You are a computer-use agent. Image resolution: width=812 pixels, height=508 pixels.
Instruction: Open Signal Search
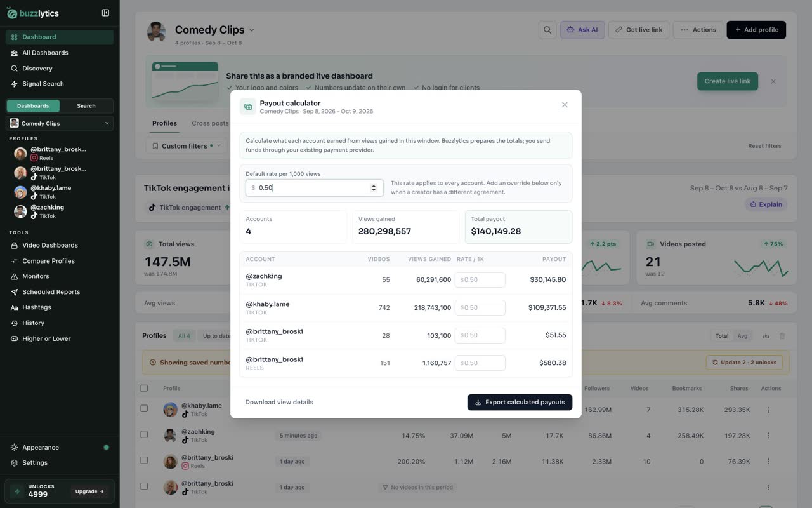pos(60,84)
